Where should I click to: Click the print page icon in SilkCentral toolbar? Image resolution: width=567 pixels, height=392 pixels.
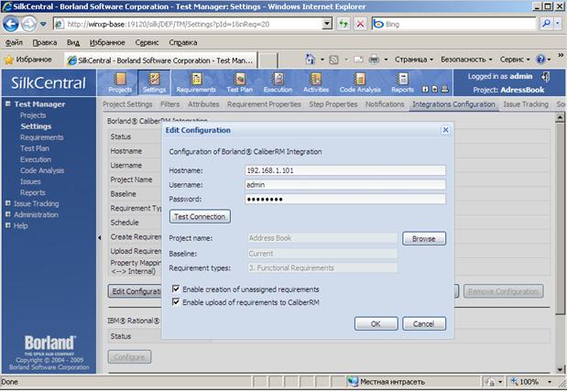point(444,89)
